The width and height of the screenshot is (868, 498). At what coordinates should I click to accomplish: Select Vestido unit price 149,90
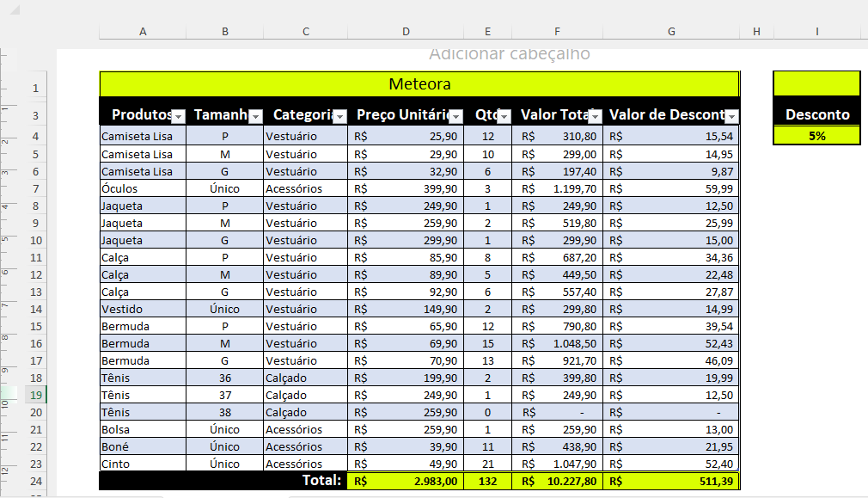coord(406,309)
